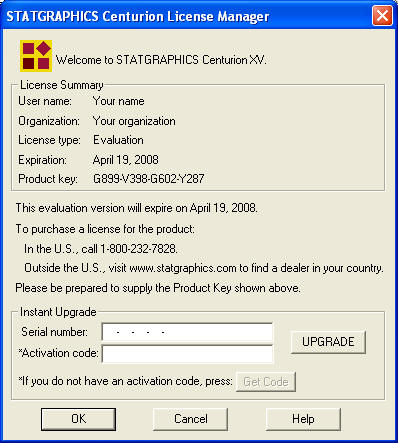Click the *Activation code label
The height and width of the screenshot is (443, 398).
click(59, 353)
